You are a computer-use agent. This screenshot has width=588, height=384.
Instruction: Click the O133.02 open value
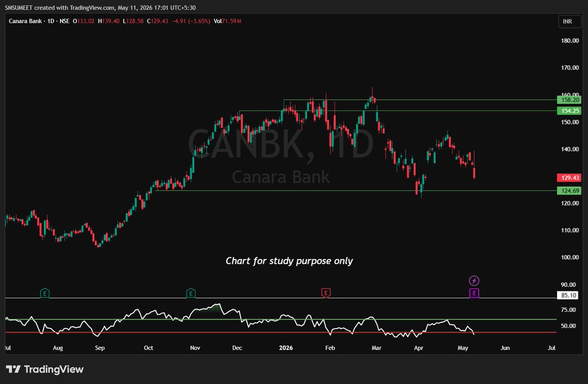click(x=84, y=21)
